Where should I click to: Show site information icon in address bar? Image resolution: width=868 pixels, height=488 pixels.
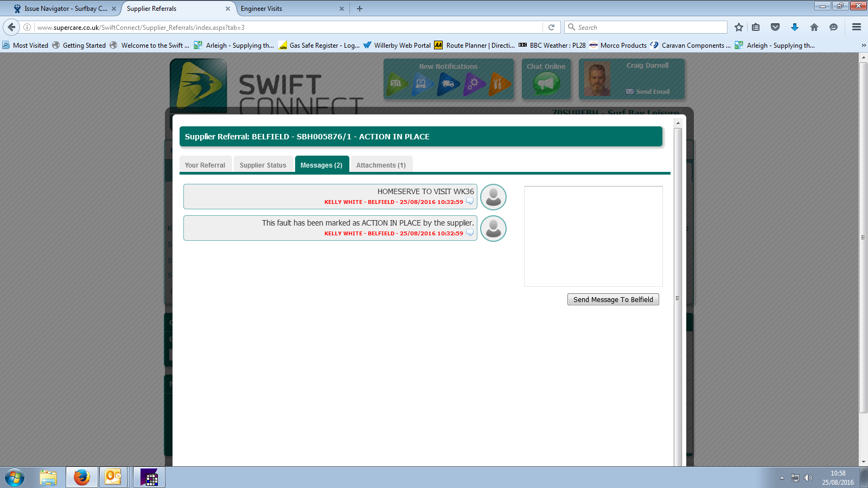27,27
